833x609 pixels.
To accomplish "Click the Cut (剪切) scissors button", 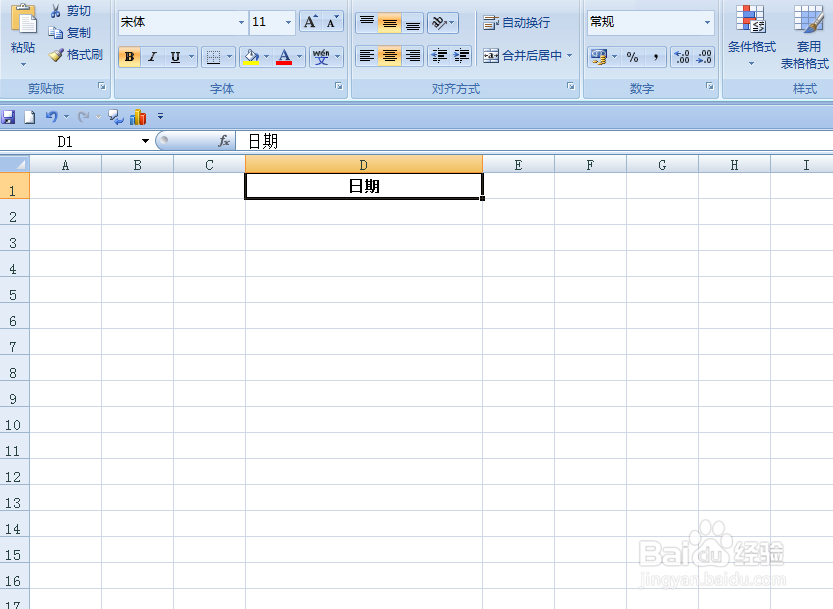I will point(70,11).
